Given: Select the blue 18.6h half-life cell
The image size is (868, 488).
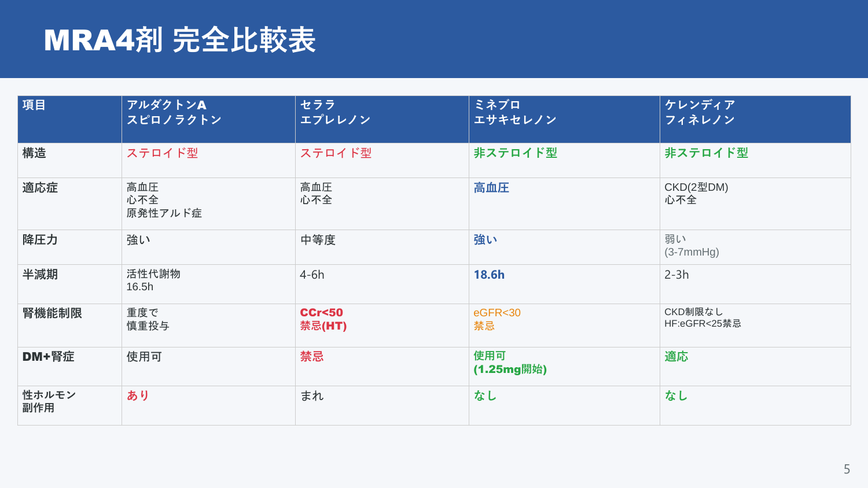Looking at the screenshot, I should 564,284.
